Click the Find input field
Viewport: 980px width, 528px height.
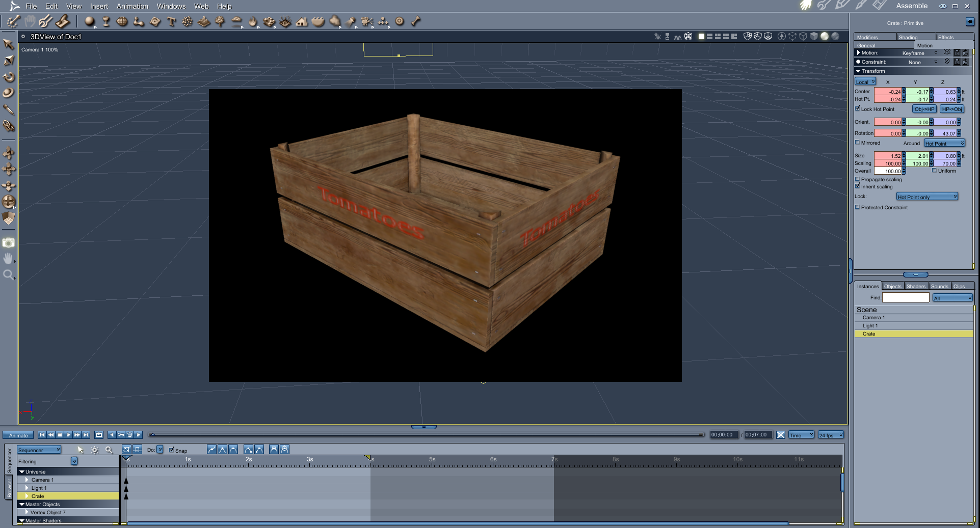click(906, 297)
